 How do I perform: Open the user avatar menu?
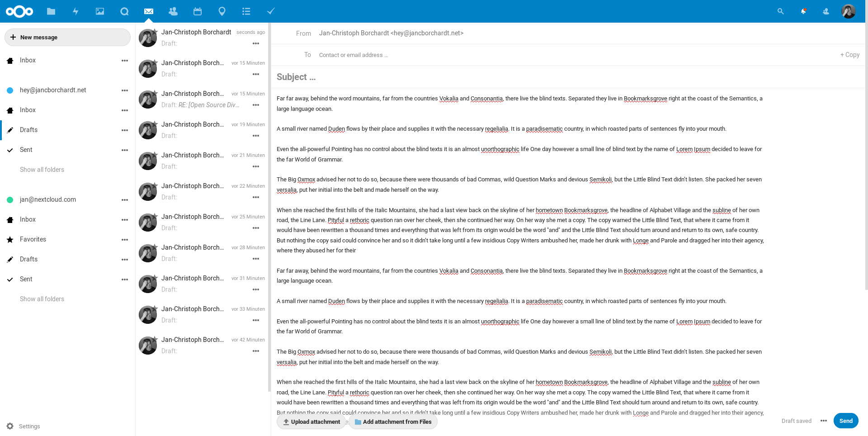[849, 11]
